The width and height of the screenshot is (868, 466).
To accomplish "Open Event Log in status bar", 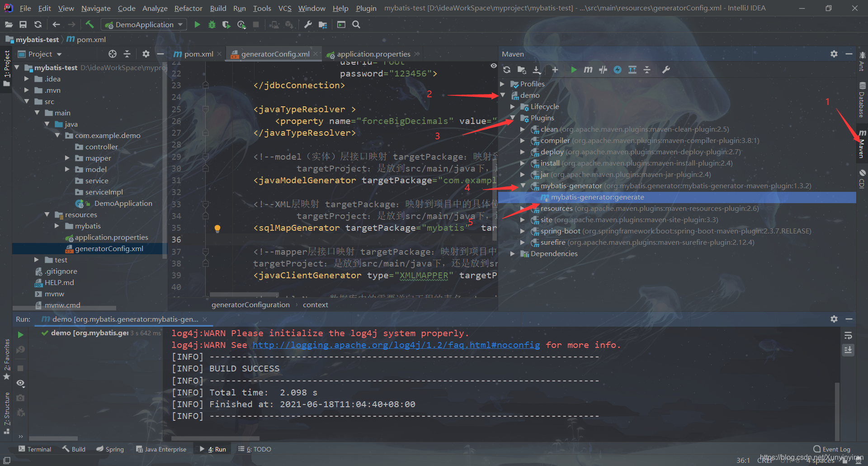I will (x=832, y=449).
